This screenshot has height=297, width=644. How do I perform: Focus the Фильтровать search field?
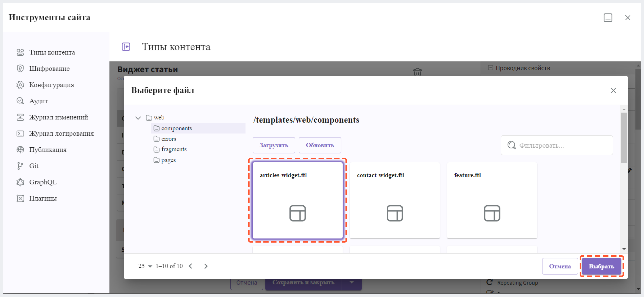(557, 145)
